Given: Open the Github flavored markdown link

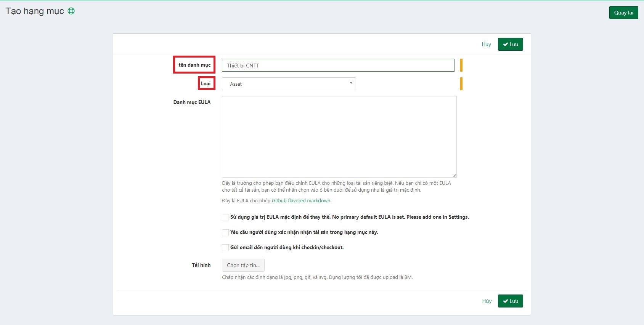Looking at the screenshot, I should tap(301, 200).
